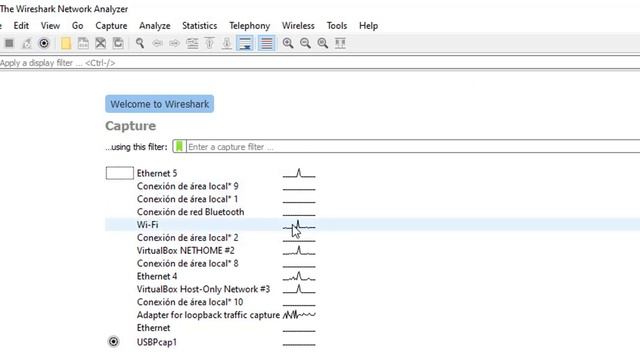Screen dimensions: 640x360
Task: Select Conexión de área local* 9 interface
Action: point(187,186)
